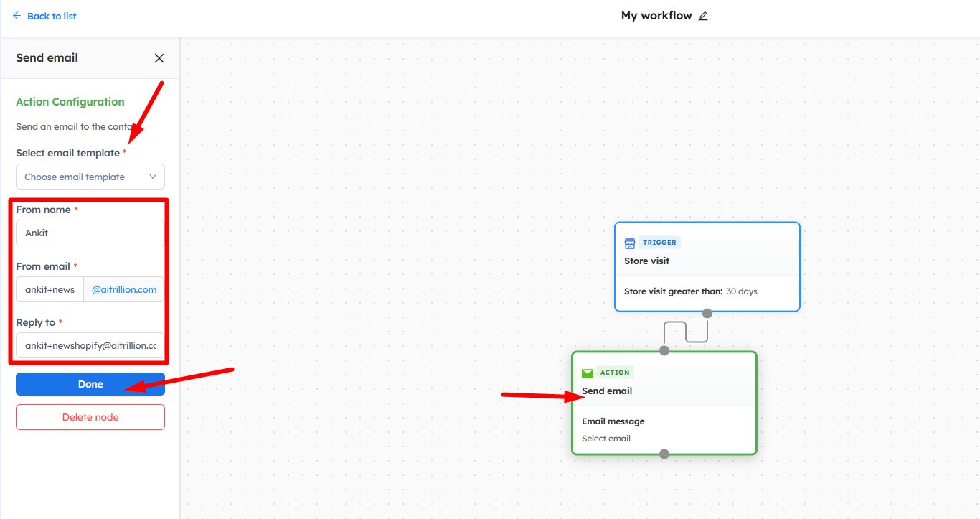Select the Store visit trigger node title

coord(646,261)
